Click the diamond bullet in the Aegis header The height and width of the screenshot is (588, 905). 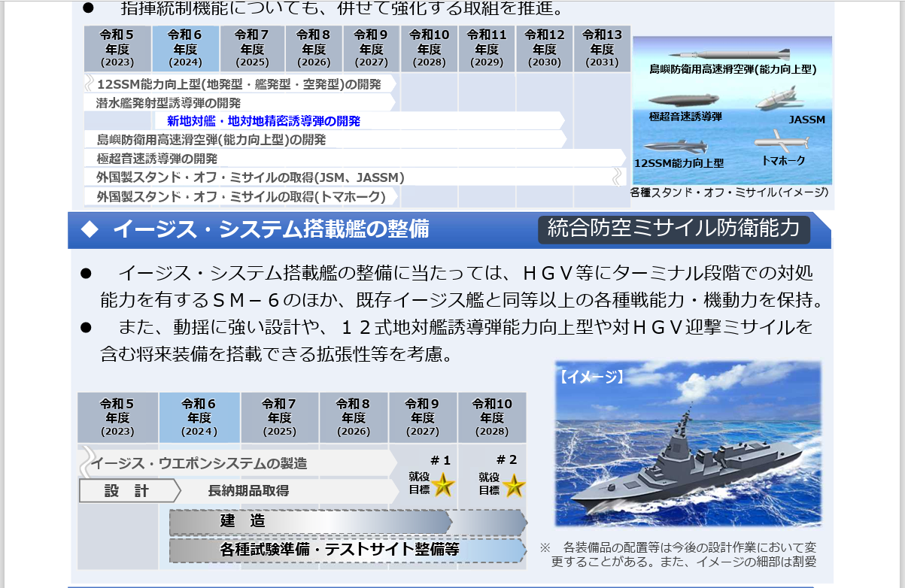[x=90, y=229]
